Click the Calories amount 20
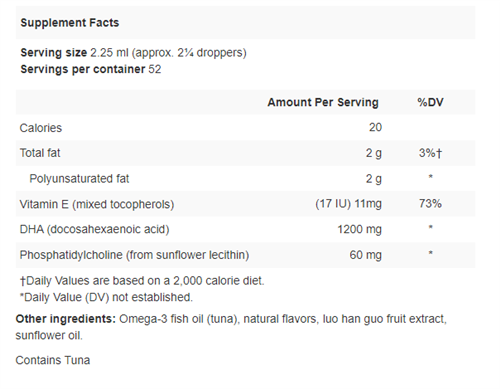 coord(375,127)
